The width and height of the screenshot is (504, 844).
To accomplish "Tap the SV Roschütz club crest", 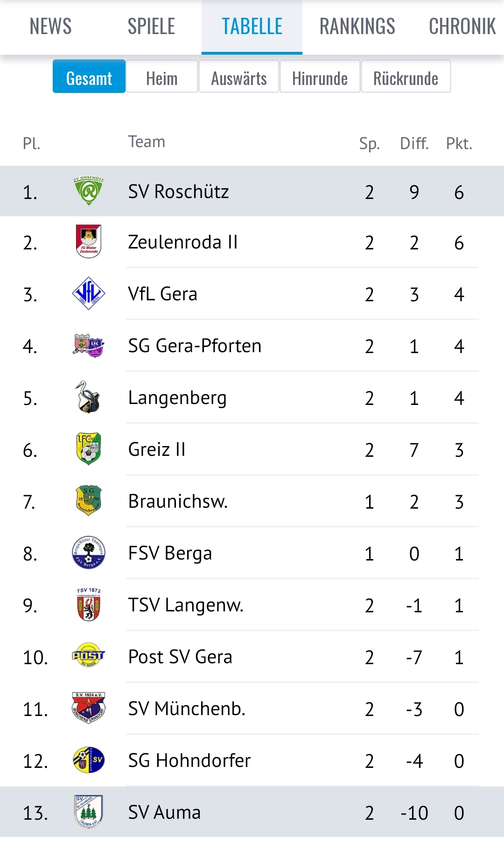I will pyautogui.click(x=89, y=191).
